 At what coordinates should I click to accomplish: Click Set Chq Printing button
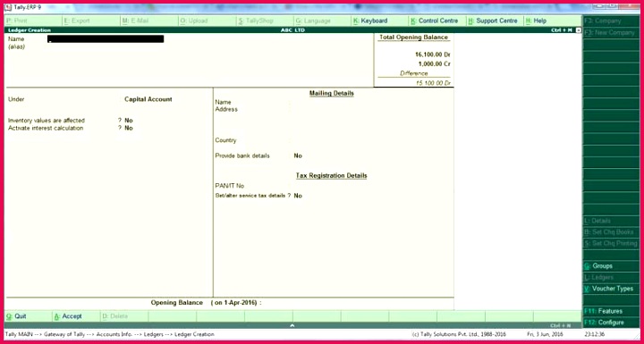tap(611, 243)
